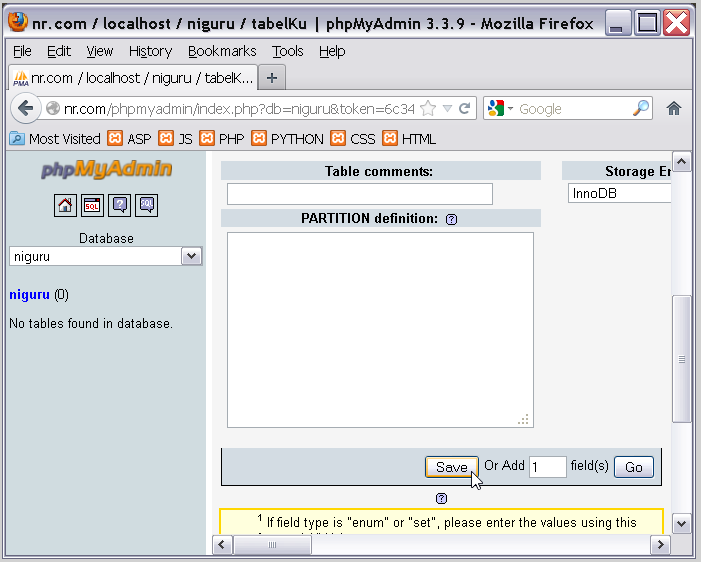Viewport: 701px width, 562px height.
Task: Expand the niguru database dropdown
Action: [191, 256]
